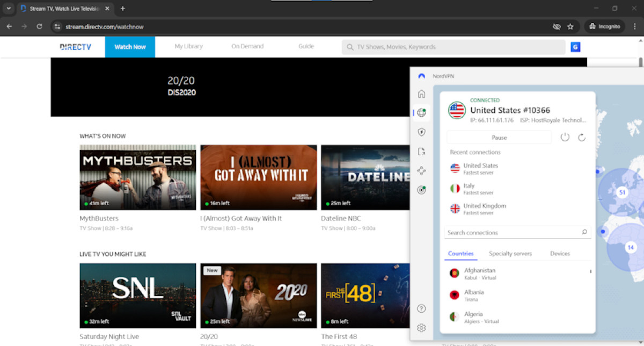
Task: Click the browser address bar URL
Action: [x=105, y=26]
